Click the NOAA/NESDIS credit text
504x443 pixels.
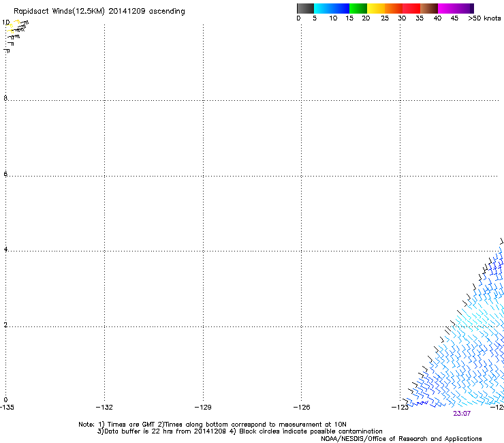pos(401,439)
